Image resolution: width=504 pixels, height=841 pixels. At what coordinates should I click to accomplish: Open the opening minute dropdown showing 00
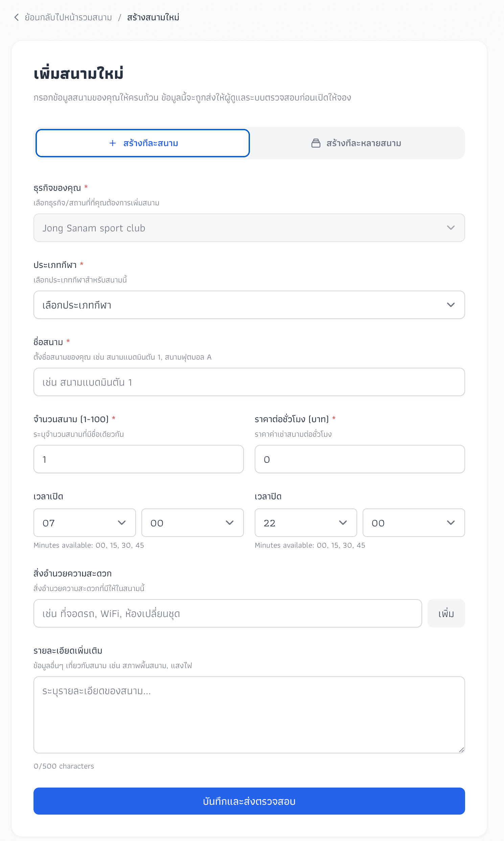click(x=192, y=523)
